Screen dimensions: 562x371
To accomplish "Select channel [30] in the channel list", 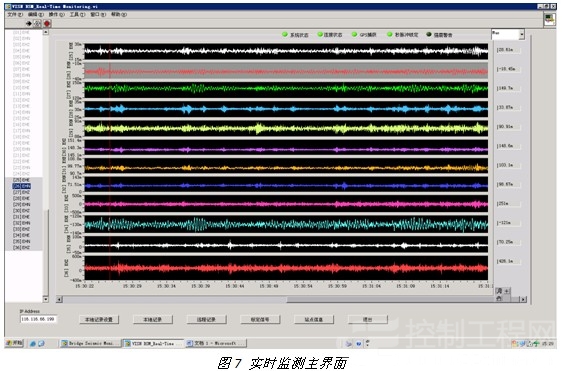I will coord(22,211).
